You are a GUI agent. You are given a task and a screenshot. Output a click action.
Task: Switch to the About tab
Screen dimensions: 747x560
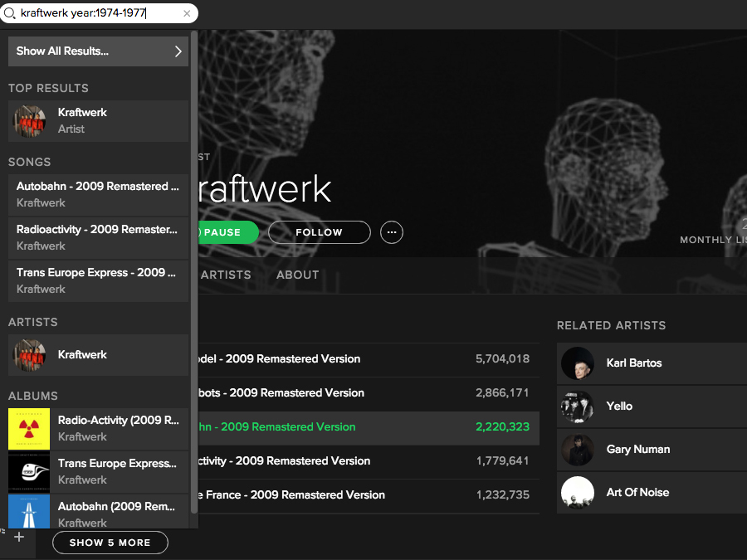pos(298,275)
